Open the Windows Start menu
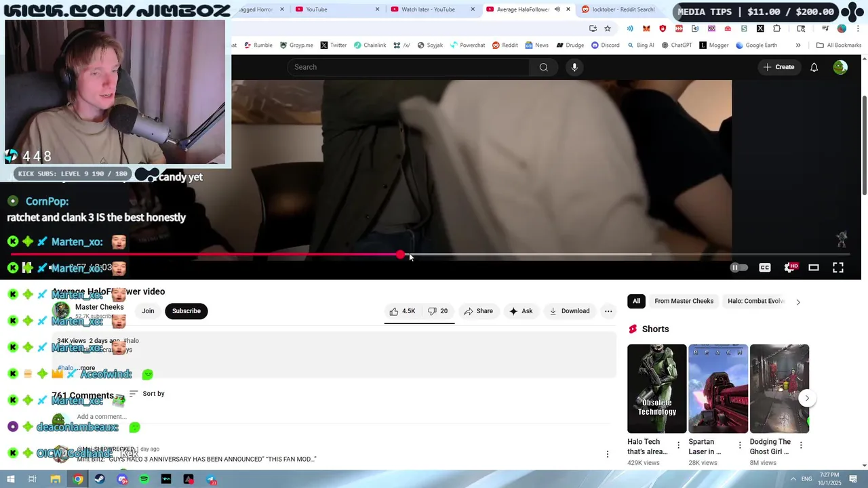The image size is (868, 488). pyautogui.click(x=10, y=479)
